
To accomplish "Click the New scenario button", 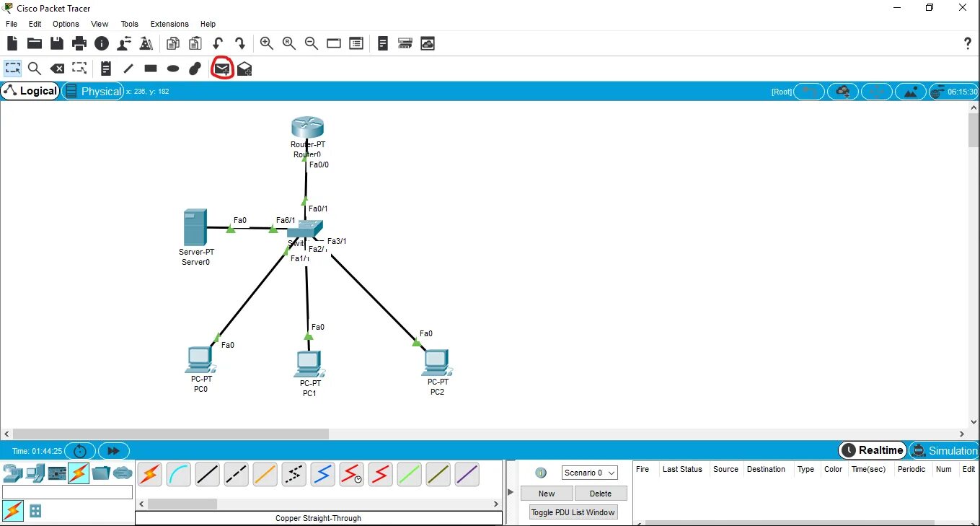I will [x=547, y=494].
